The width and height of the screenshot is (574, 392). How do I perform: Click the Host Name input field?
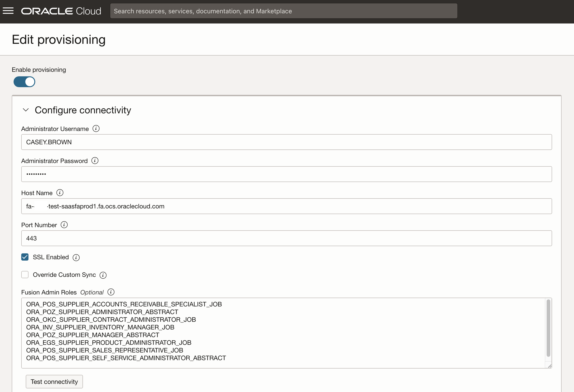pos(286,206)
